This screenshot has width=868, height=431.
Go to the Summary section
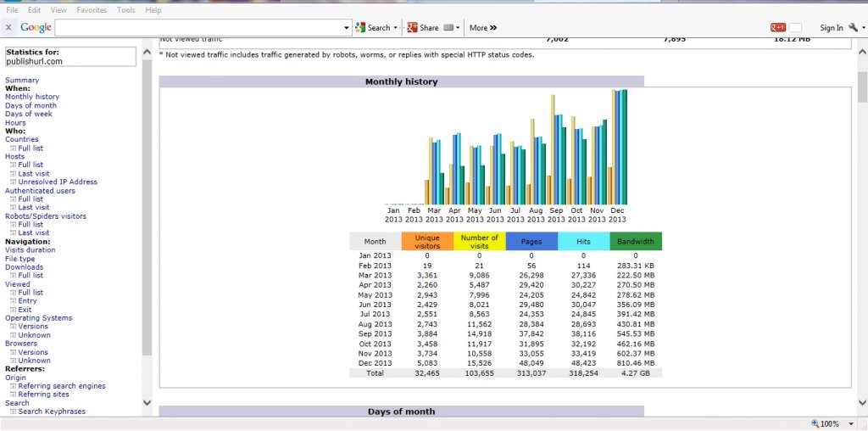22,80
